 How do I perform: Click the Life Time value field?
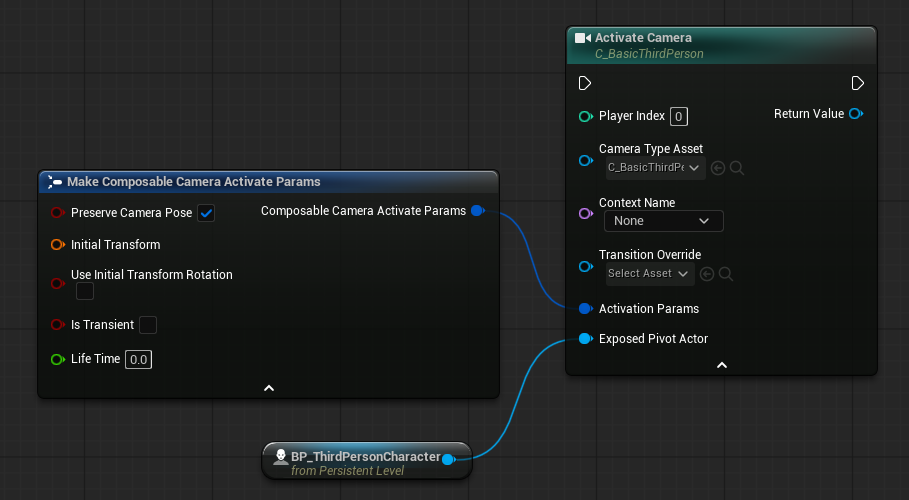[138, 359]
